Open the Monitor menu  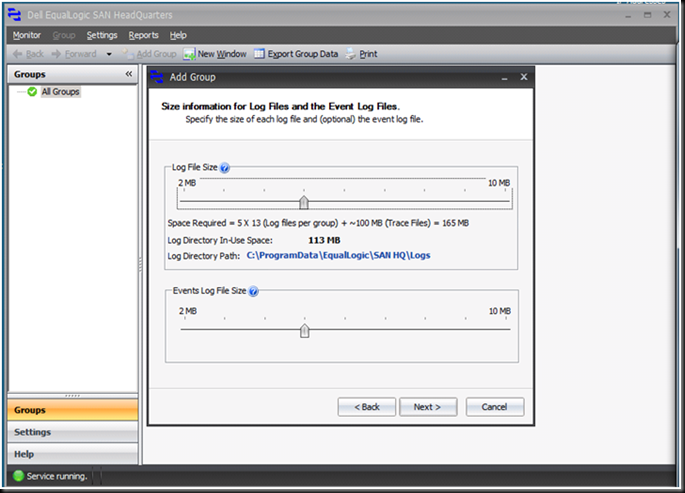pyautogui.click(x=27, y=35)
